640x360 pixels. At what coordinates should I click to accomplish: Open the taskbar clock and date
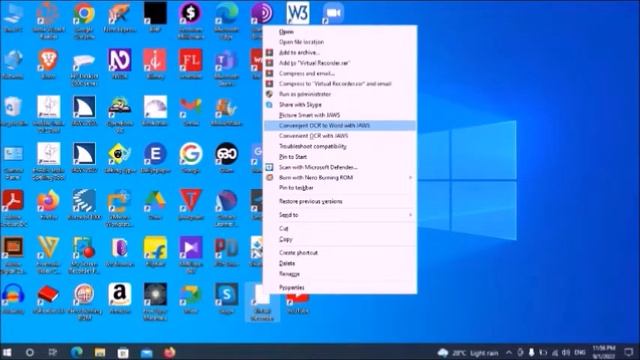click(x=604, y=352)
